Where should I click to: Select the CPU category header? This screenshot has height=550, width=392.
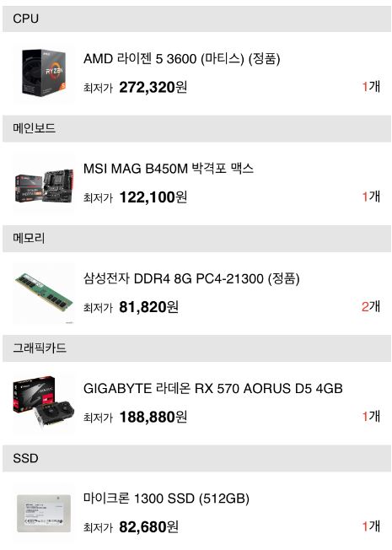click(x=196, y=19)
